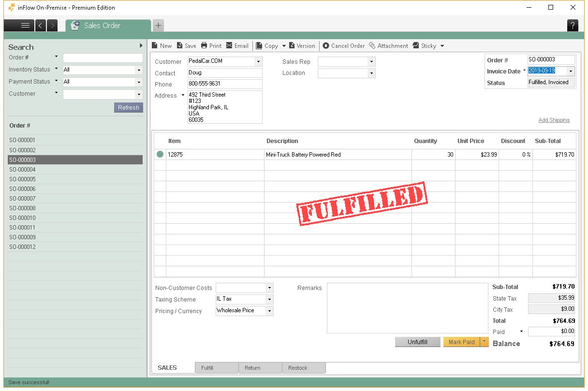Open the help question mark
The height and width of the screenshot is (391, 588).
573,26
